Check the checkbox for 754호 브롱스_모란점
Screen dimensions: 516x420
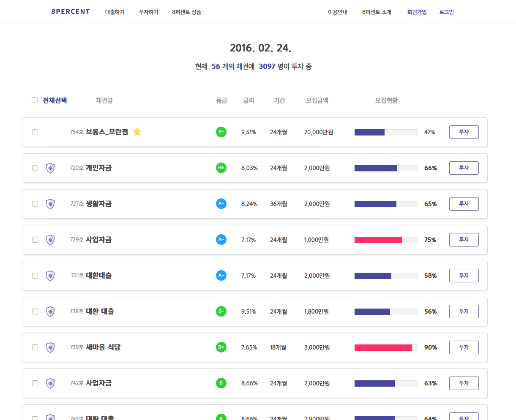[35, 132]
